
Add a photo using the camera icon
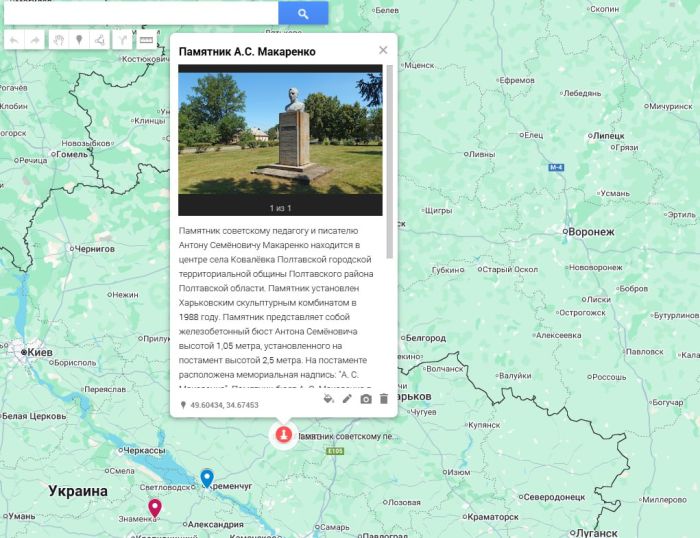click(x=365, y=398)
